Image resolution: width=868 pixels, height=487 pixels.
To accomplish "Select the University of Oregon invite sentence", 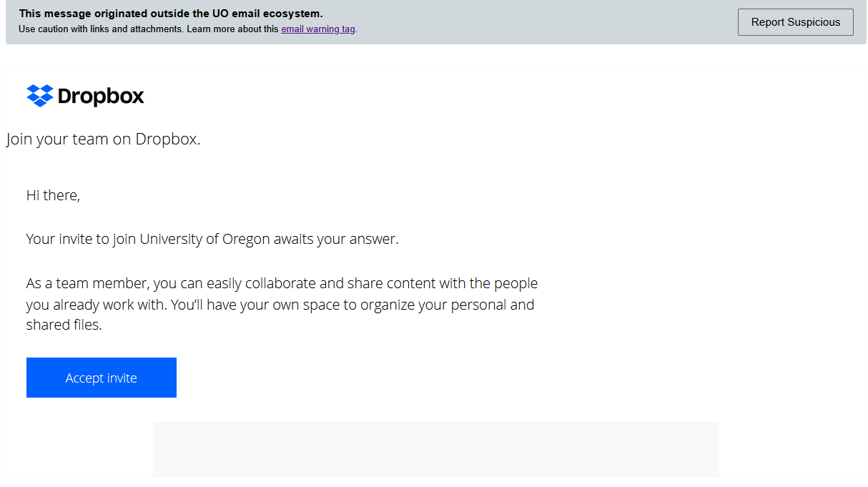I will [212, 238].
